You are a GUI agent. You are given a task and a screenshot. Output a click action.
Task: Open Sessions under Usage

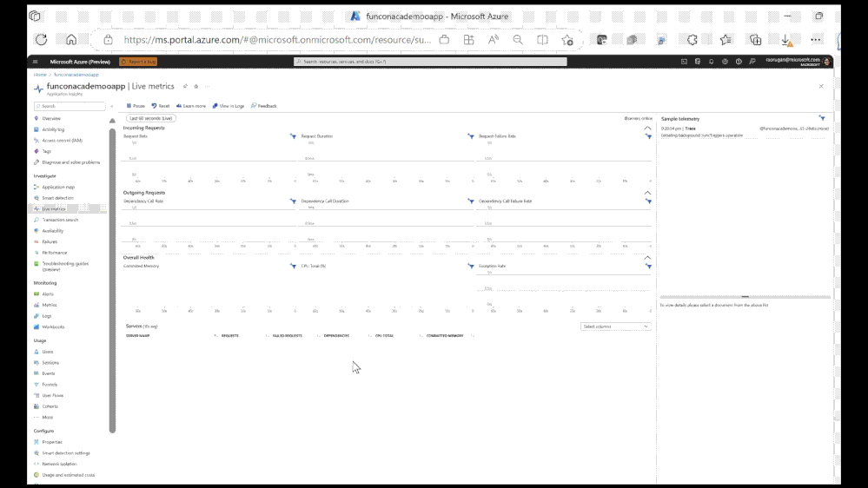(50, 363)
